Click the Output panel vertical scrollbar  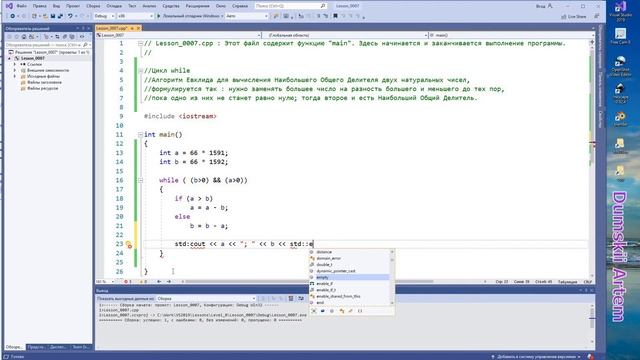(x=592, y=323)
